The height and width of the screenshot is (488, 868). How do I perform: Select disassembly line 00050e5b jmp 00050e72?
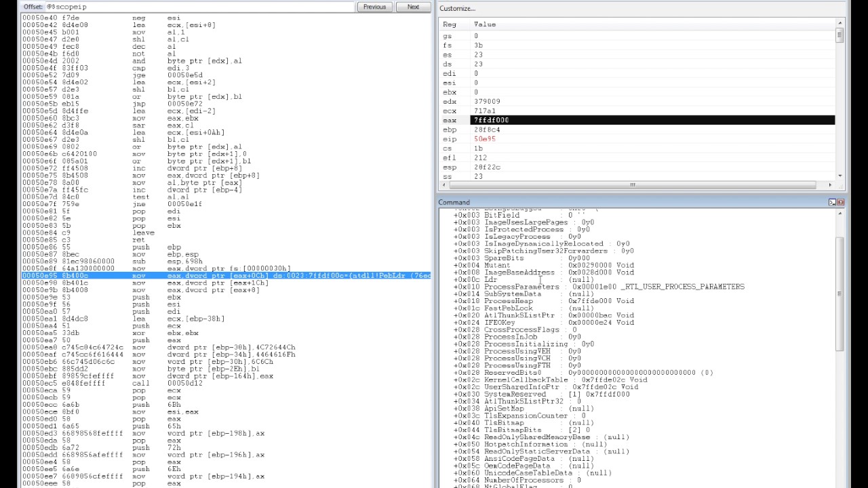click(112, 104)
